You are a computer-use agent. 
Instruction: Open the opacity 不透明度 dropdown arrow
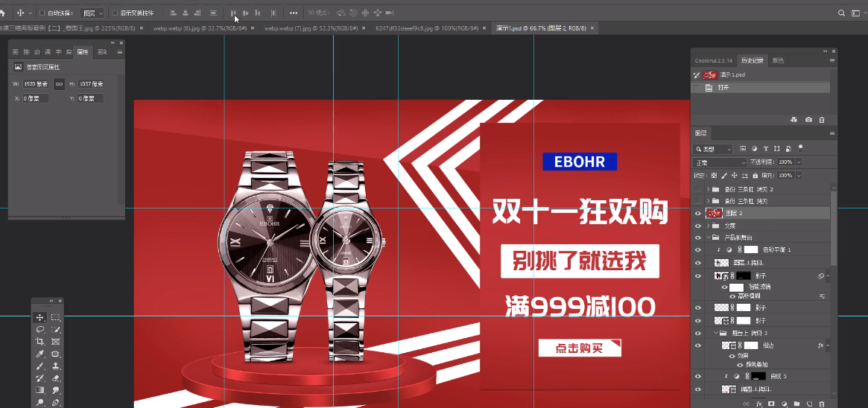[799, 162]
